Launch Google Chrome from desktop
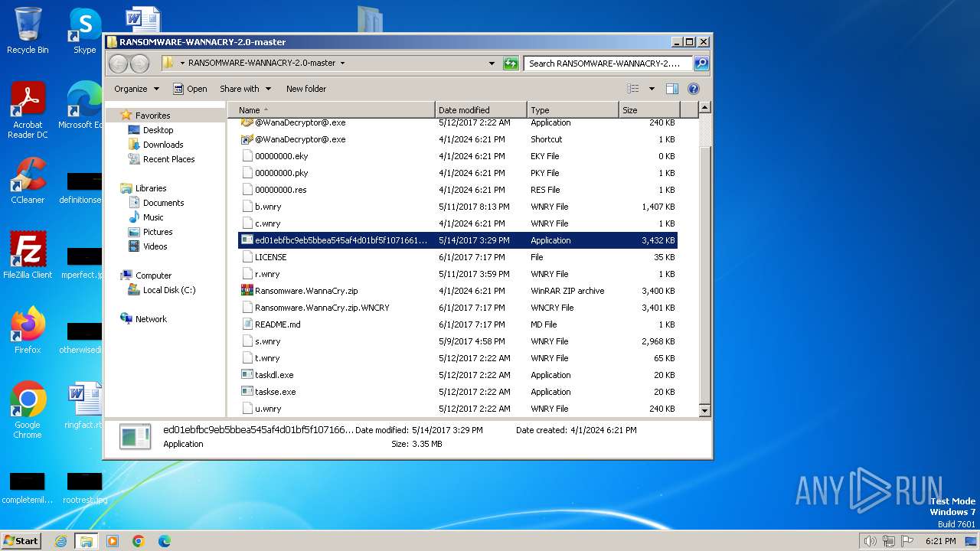This screenshot has height=551, width=980. pyautogui.click(x=28, y=410)
